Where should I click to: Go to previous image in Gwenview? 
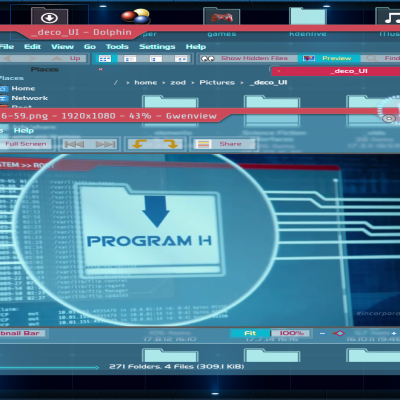pos(74,144)
